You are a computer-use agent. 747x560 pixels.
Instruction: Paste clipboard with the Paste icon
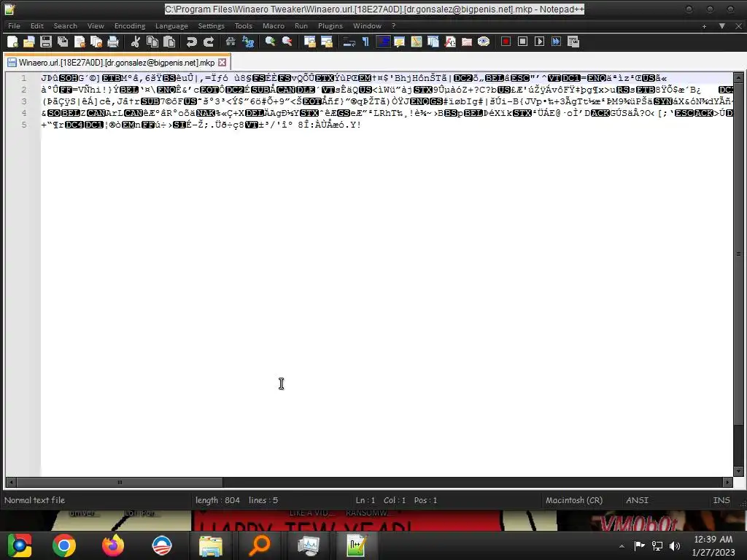(x=169, y=42)
